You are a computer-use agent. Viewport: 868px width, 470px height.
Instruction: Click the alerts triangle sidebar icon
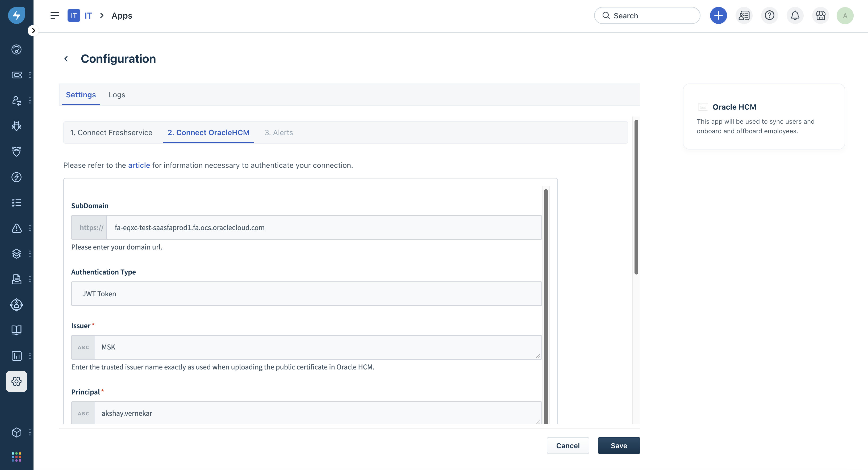pos(16,228)
